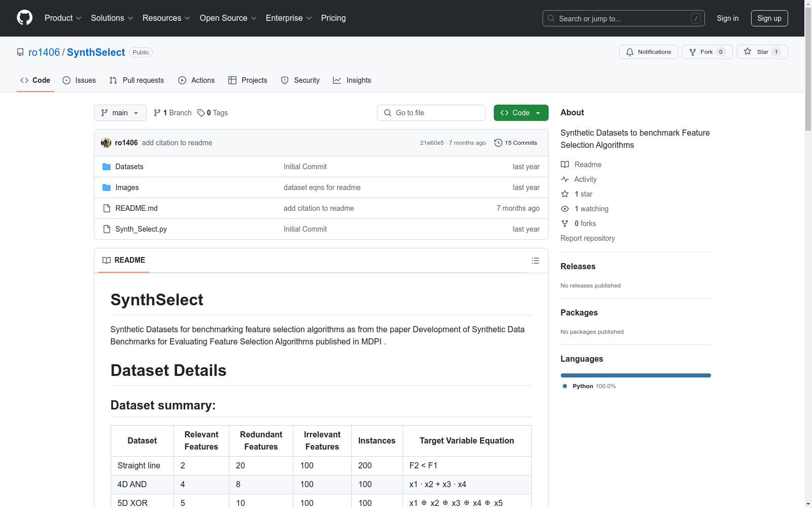The width and height of the screenshot is (812, 508).
Task: Expand the Solutions menu
Action: (x=112, y=18)
